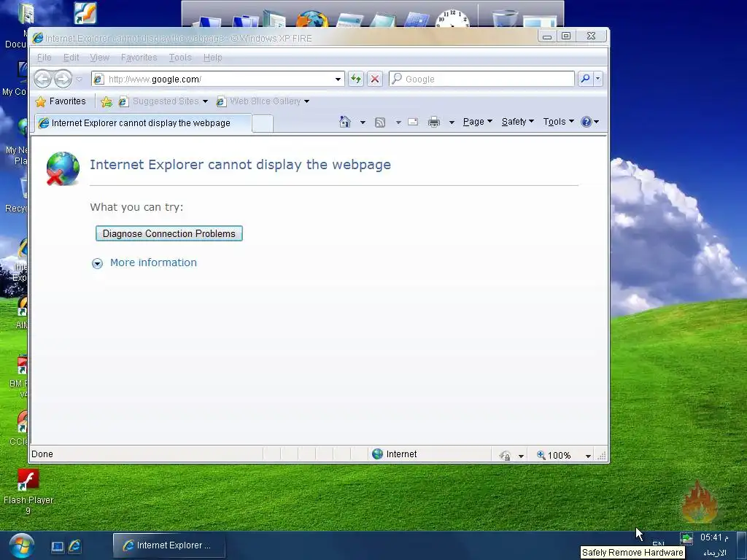Expand Suggested Sites dropdown arrow
The width and height of the screenshot is (747, 560).
pos(205,101)
